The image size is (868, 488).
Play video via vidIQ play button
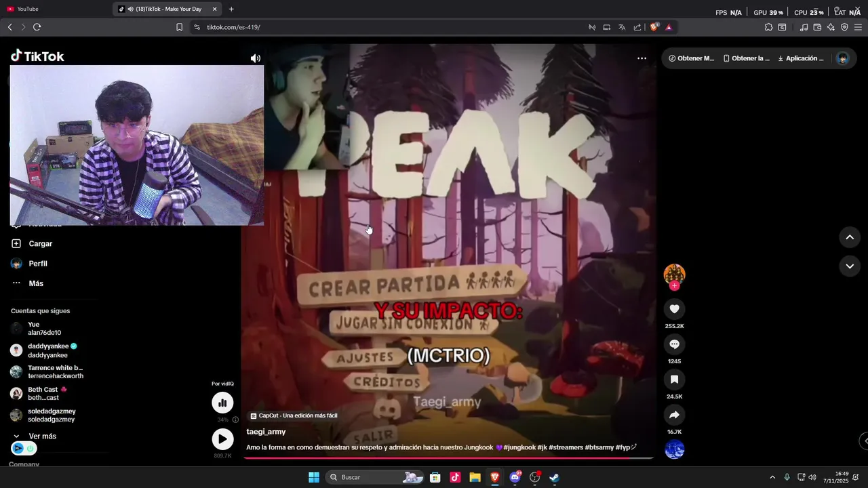pyautogui.click(x=222, y=439)
